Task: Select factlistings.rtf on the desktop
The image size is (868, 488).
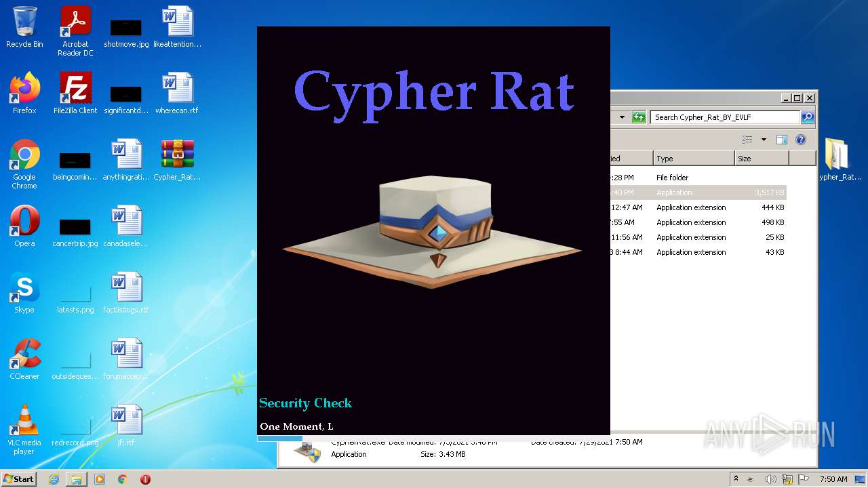Action: point(126,293)
